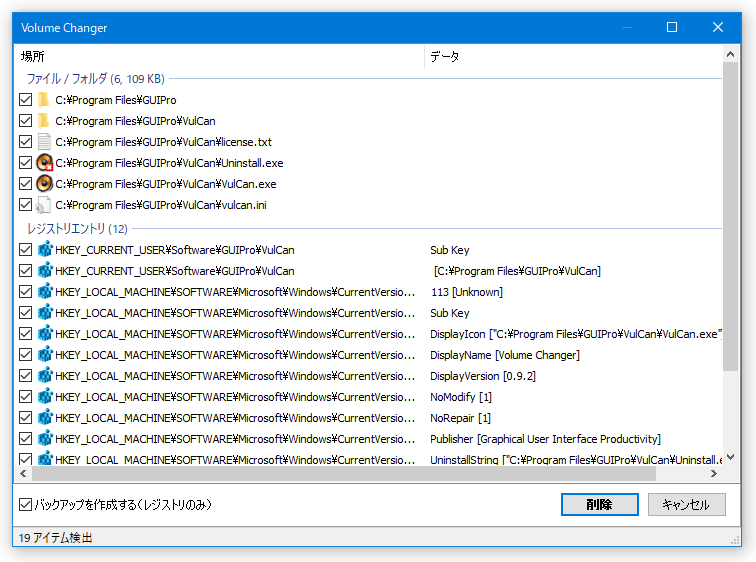Toggle the Uninstall.exe checkbox
The height and width of the screenshot is (562, 756).
tap(26, 163)
